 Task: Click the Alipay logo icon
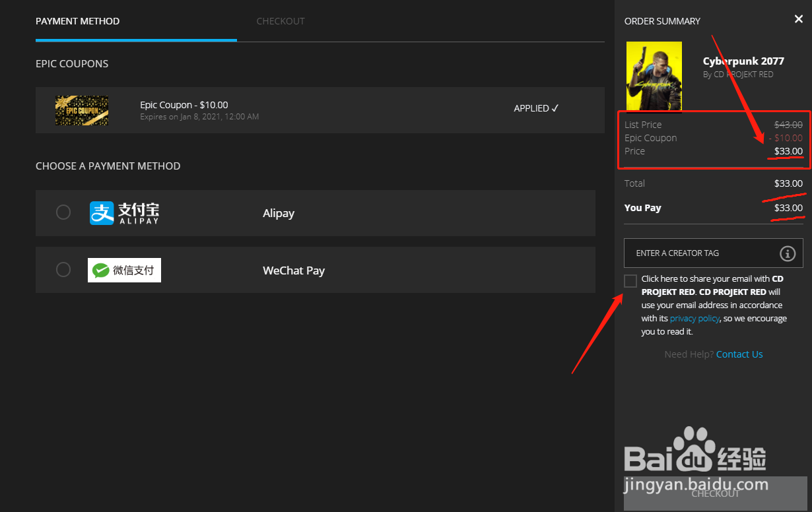click(125, 213)
